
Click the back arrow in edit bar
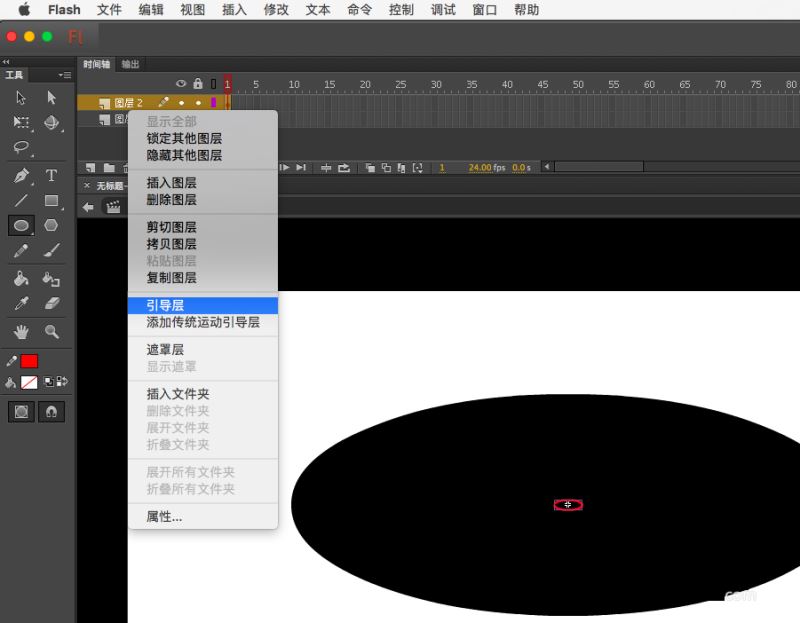[88, 207]
